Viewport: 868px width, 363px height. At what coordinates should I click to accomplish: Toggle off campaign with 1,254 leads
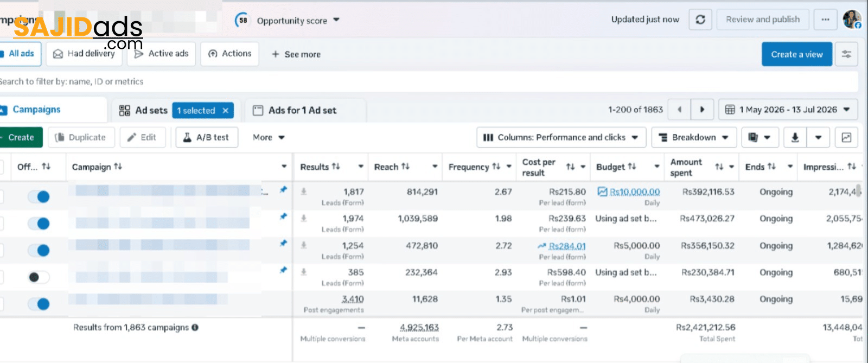pyautogui.click(x=39, y=250)
